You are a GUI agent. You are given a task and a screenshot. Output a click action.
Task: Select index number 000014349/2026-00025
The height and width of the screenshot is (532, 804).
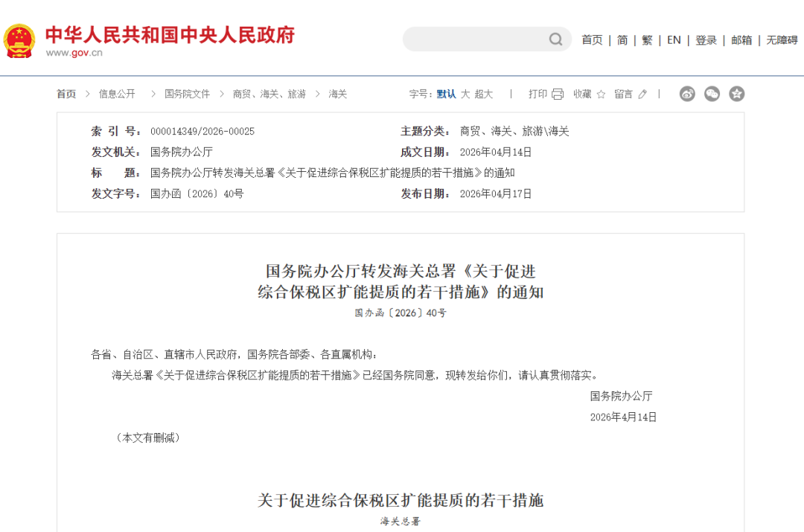tap(202, 131)
